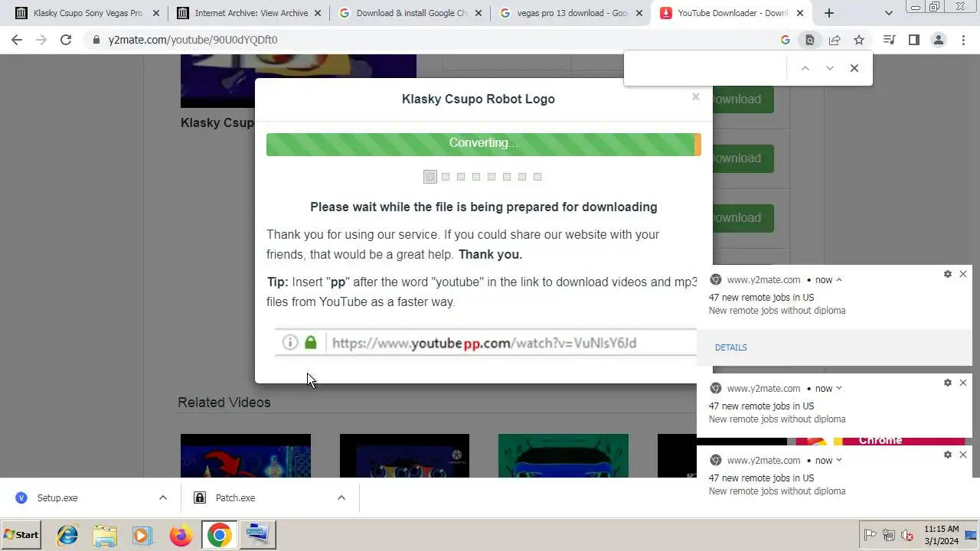This screenshot has width=980, height=551.
Task: Reload the y2mate page
Action: 66,40
